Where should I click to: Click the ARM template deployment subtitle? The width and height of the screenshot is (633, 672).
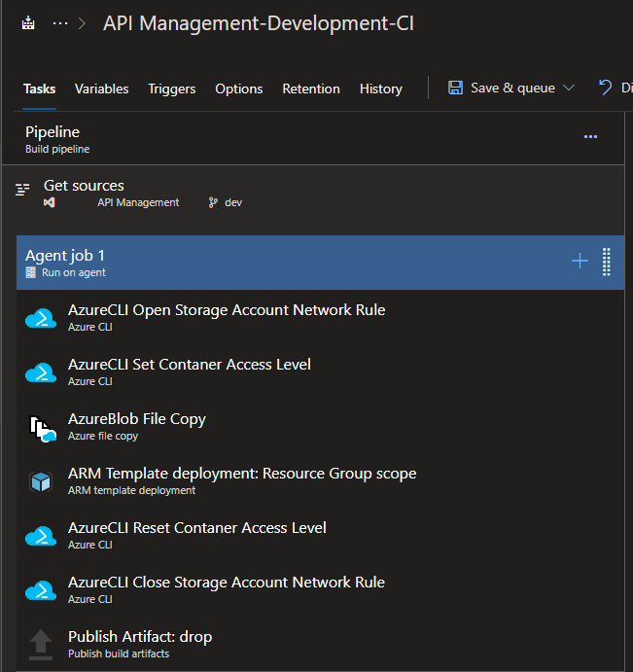[131, 490]
